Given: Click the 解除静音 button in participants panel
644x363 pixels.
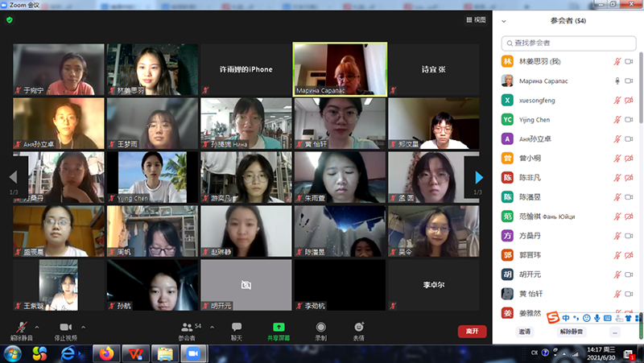Looking at the screenshot, I should (571, 332).
